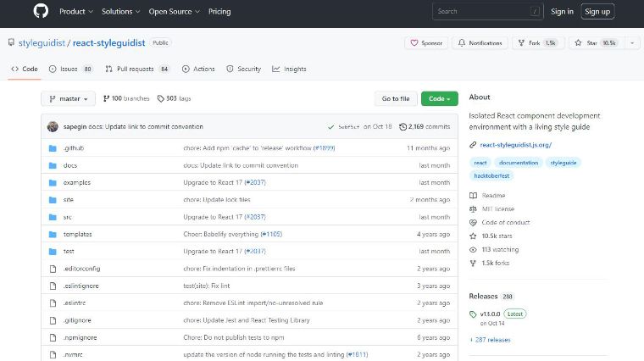
Task: Open the react-styleguidist repository link
Action: pos(108,42)
